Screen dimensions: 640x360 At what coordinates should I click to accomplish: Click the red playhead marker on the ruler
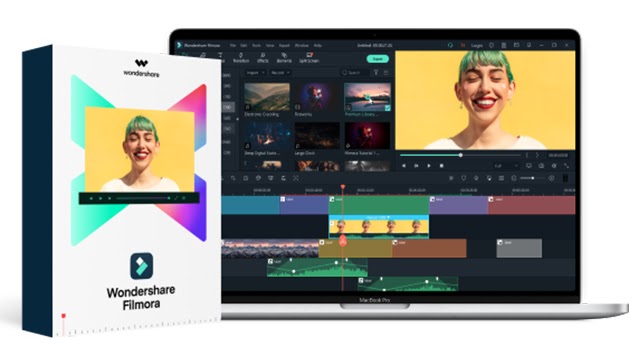[x=343, y=187]
